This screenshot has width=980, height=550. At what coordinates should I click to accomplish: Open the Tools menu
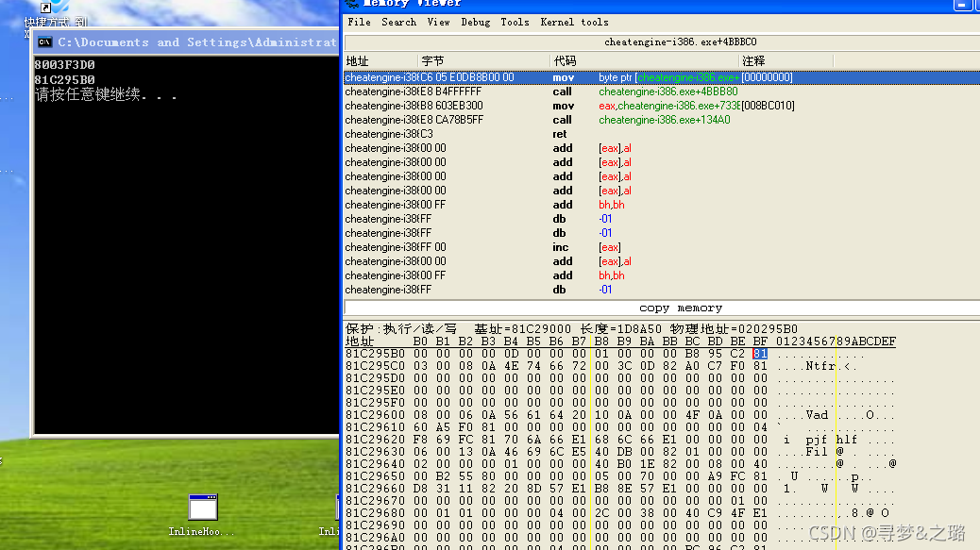pyautogui.click(x=515, y=22)
